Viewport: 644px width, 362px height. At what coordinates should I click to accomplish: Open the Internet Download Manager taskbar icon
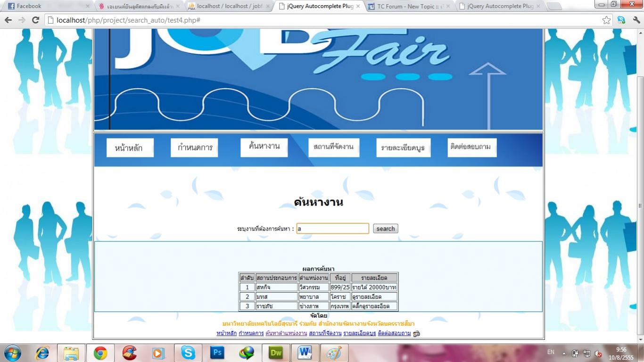(x=246, y=353)
